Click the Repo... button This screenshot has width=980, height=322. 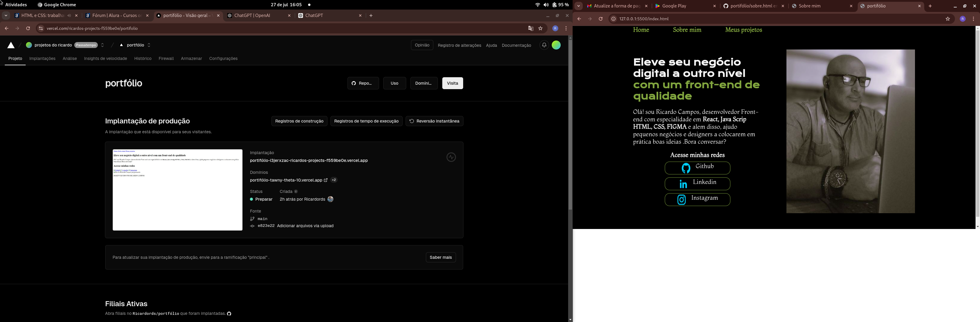pos(363,83)
